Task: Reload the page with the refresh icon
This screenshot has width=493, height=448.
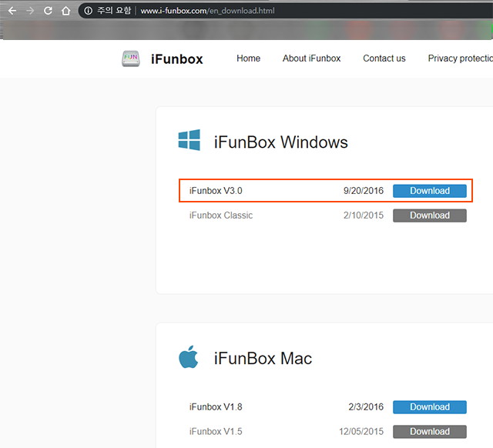Action: [48, 11]
